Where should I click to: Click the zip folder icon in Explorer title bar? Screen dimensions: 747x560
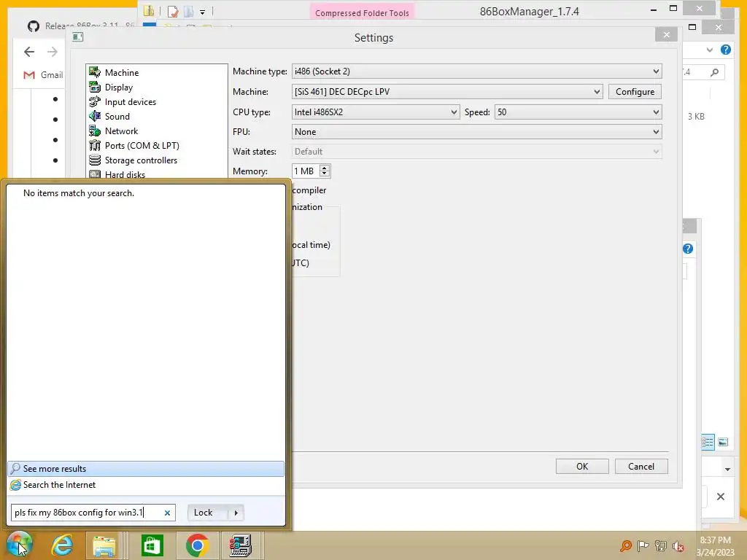(x=149, y=10)
